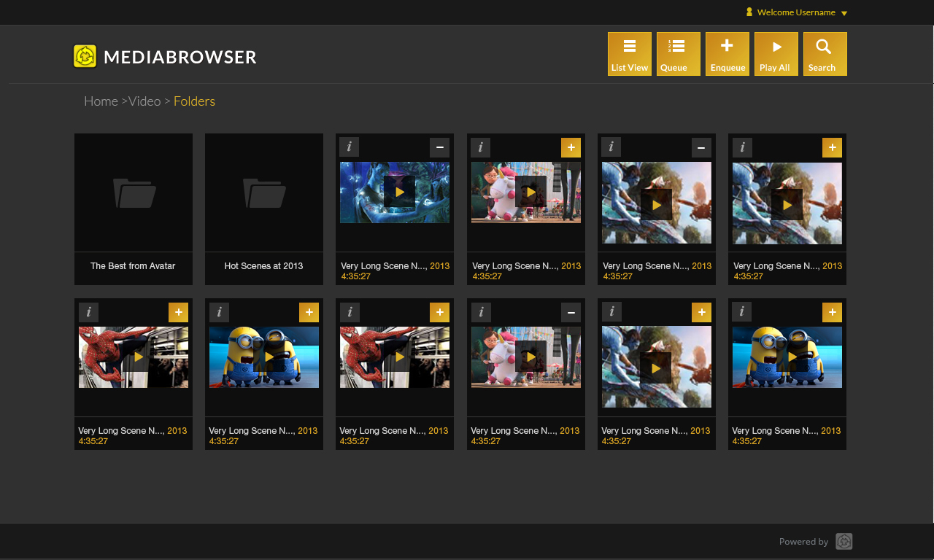Expand the Welcome Username dropdown arrow
This screenshot has width=934, height=560.
click(844, 13)
